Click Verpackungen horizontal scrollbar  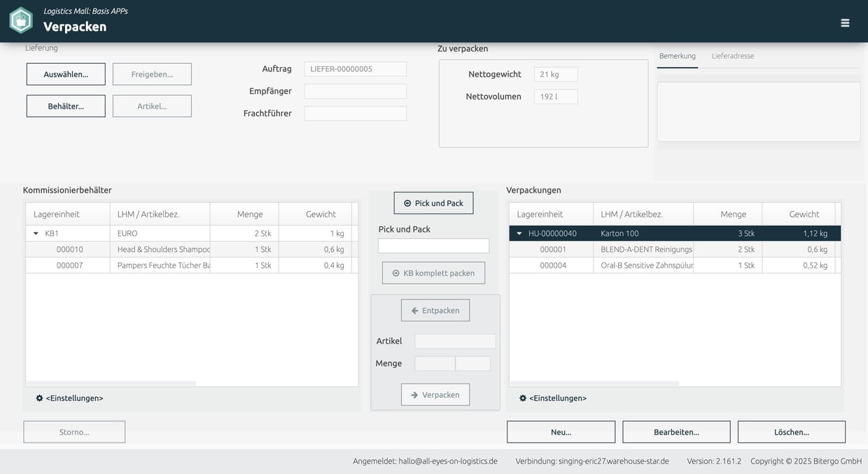(594, 384)
